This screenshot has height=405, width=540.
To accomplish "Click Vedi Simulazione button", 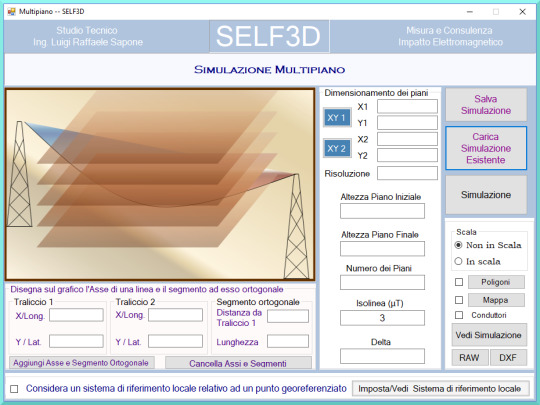I will [x=489, y=335].
